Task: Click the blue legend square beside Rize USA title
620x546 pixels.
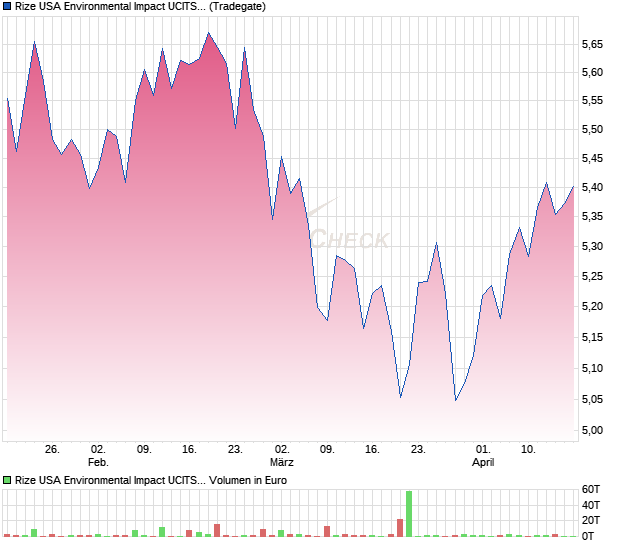Action: (x=7, y=7)
